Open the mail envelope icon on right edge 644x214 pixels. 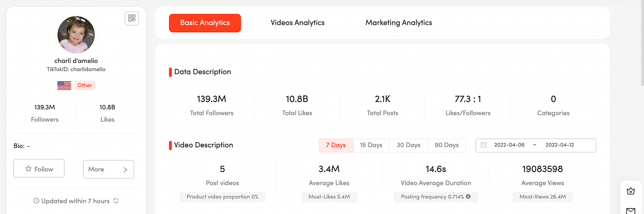coord(630,211)
